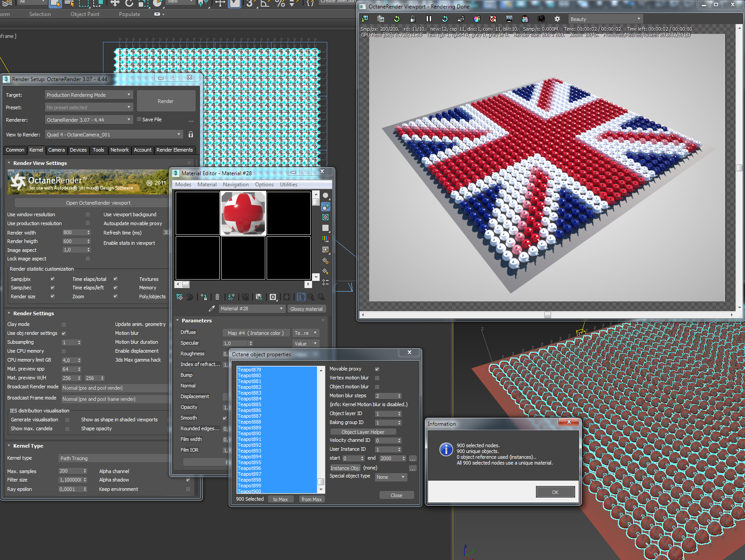Screen dimensions: 745x560
Task: Click the color wheel white-balance picker icon
Action: coord(477,19)
